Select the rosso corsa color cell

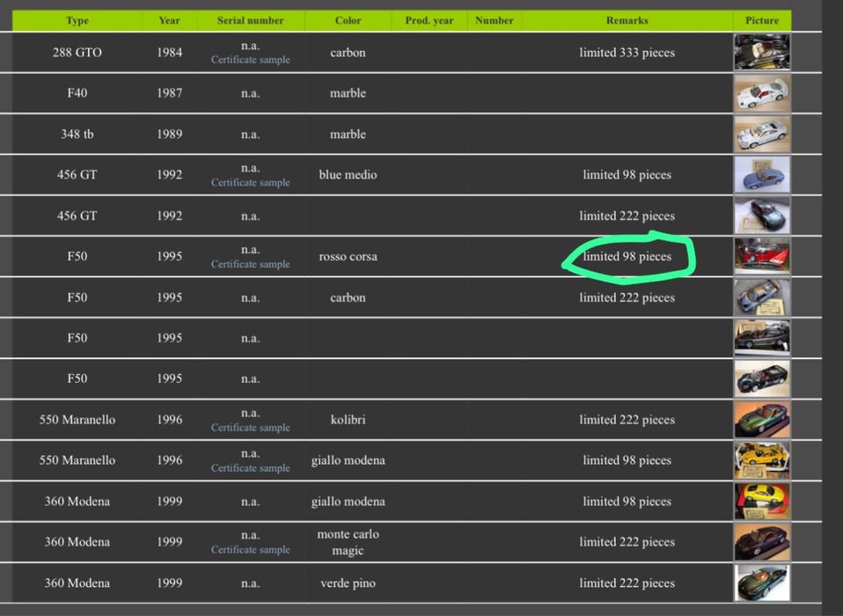[x=348, y=256]
